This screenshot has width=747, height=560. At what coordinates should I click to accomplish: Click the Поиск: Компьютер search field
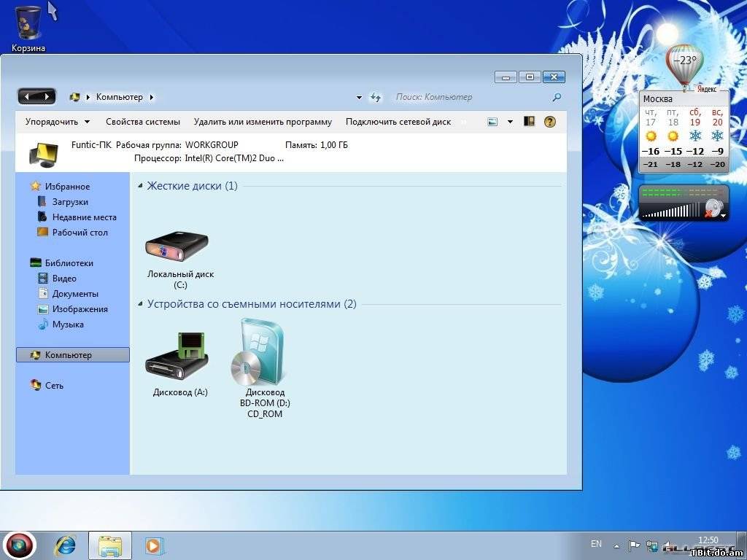[472, 97]
